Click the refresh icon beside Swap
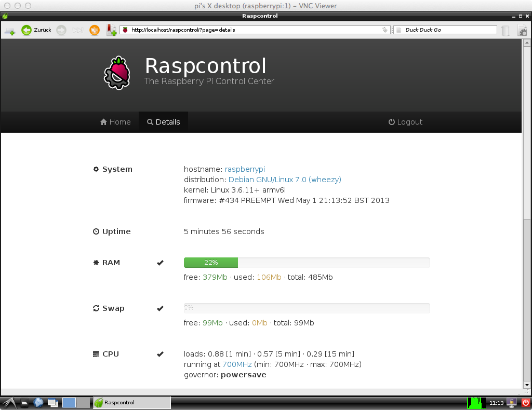Image resolution: width=532 pixels, height=410 pixels. tap(96, 308)
